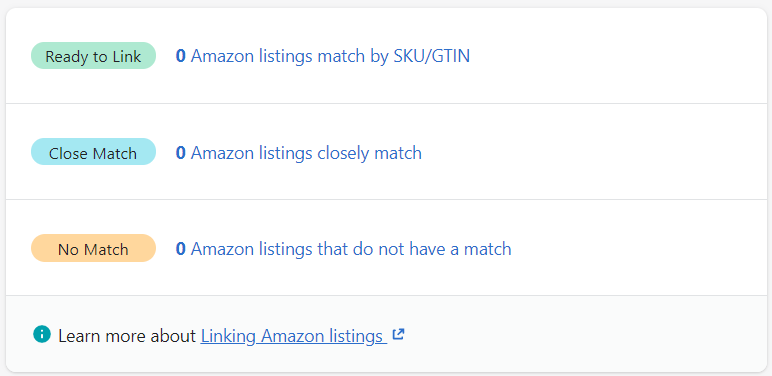Image resolution: width=772 pixels, height=376 pixels.
Task: Click the zero count beside Ready to Link
Action: [181, 56]
